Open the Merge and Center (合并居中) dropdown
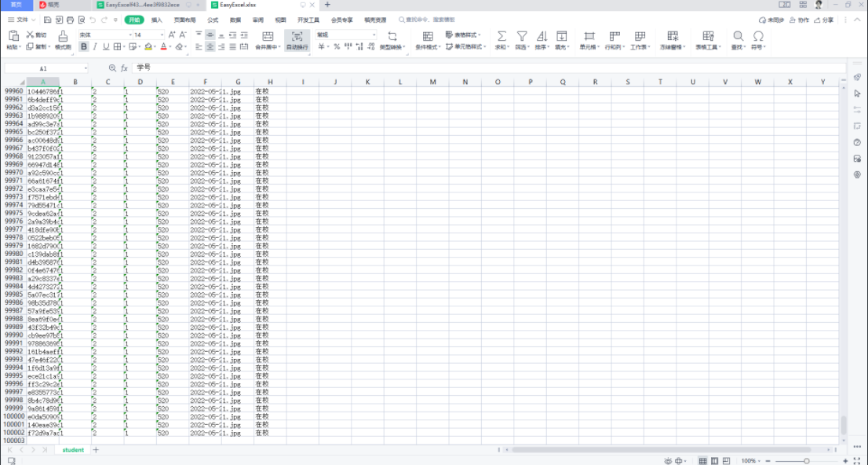This screenshot has width=868, height=465. [268, 47]
